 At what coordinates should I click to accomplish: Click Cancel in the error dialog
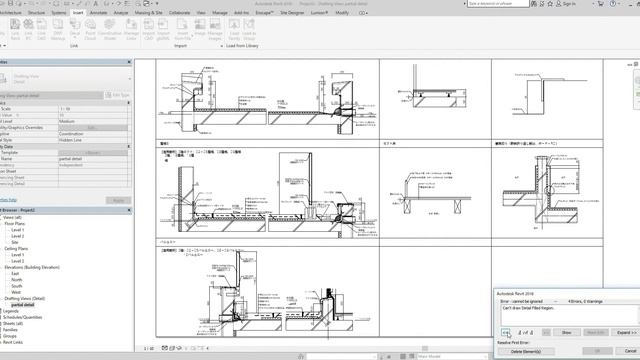click(630, 351)
